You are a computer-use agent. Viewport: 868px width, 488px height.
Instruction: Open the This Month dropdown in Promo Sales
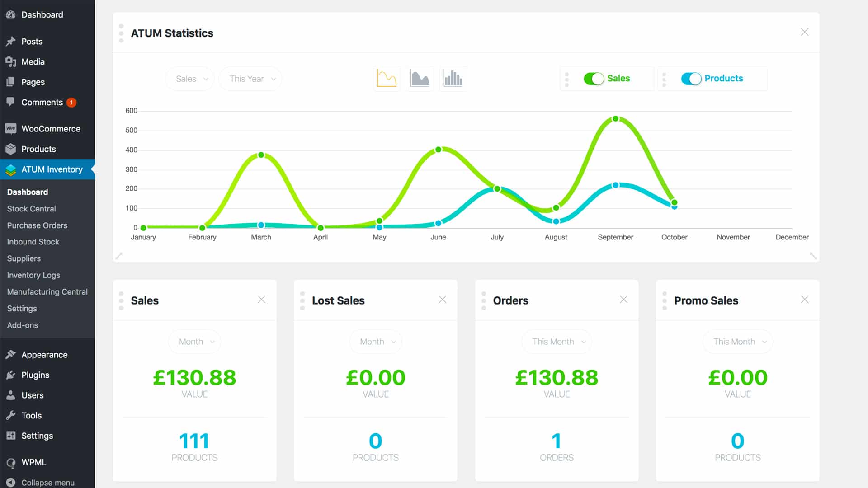click(x=738, y=342)
